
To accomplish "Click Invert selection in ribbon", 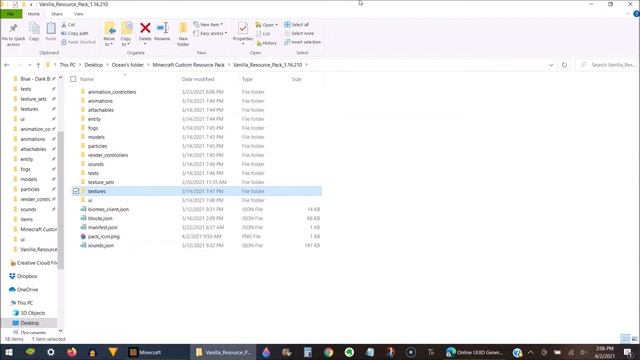I will (x=302, y=42).
